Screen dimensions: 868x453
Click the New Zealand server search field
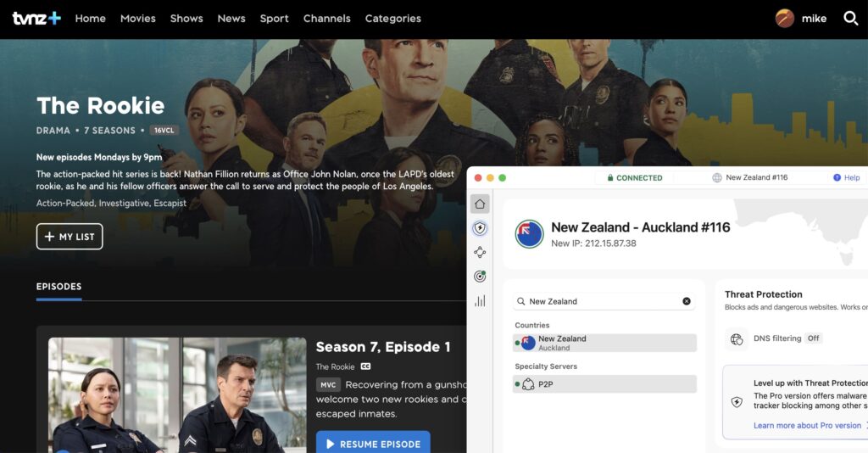pyautogui.click(x=604, y=301)
